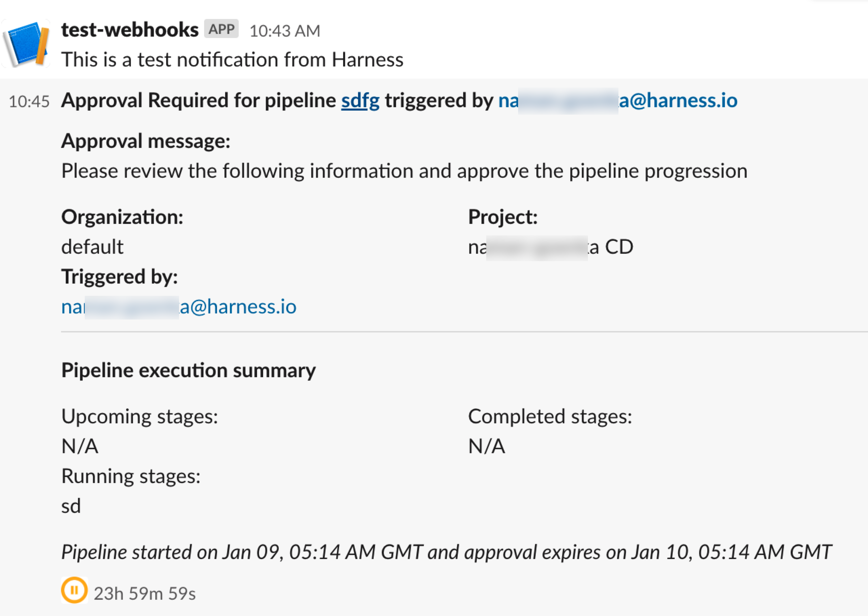
Task: Click the Project name ending in CD
Action: pos(550,247)
